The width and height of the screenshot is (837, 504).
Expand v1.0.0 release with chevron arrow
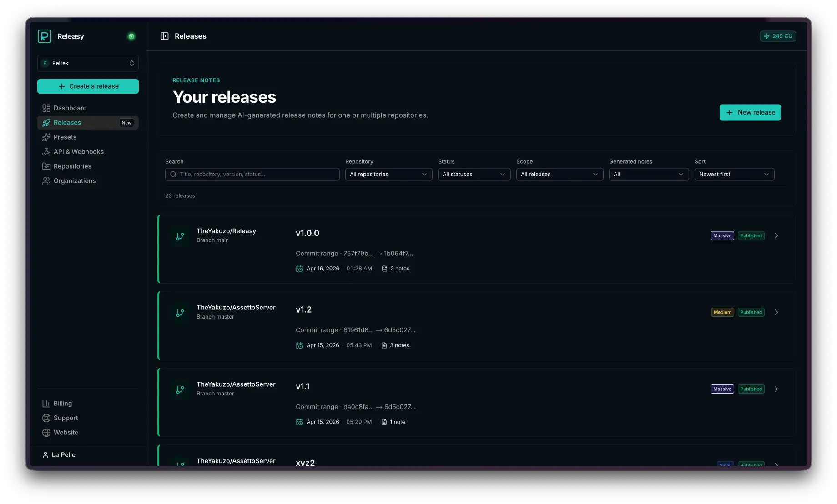[776, 236]
